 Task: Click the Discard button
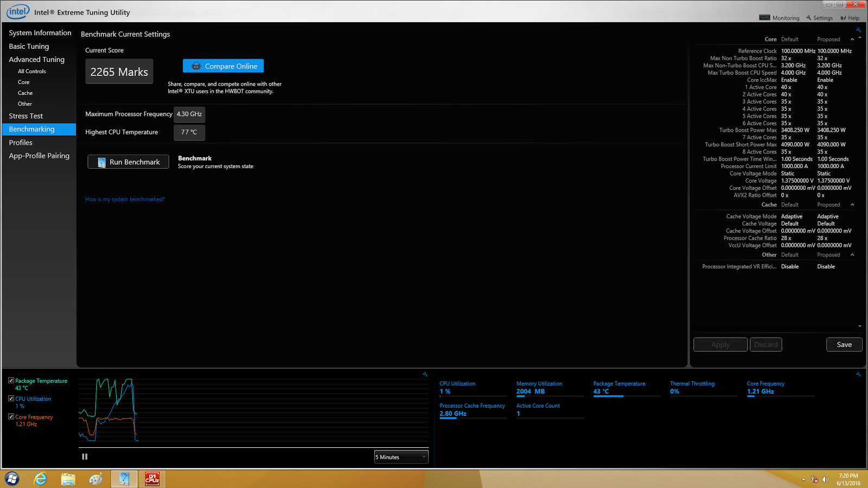click(x=766, y=344)
